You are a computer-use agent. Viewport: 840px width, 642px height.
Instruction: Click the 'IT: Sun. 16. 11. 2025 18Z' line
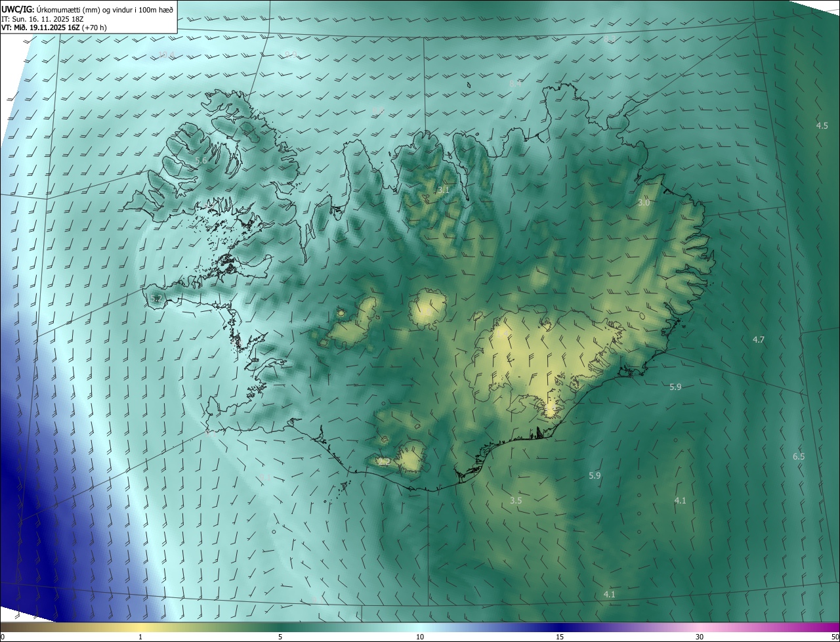pos(43,19)
